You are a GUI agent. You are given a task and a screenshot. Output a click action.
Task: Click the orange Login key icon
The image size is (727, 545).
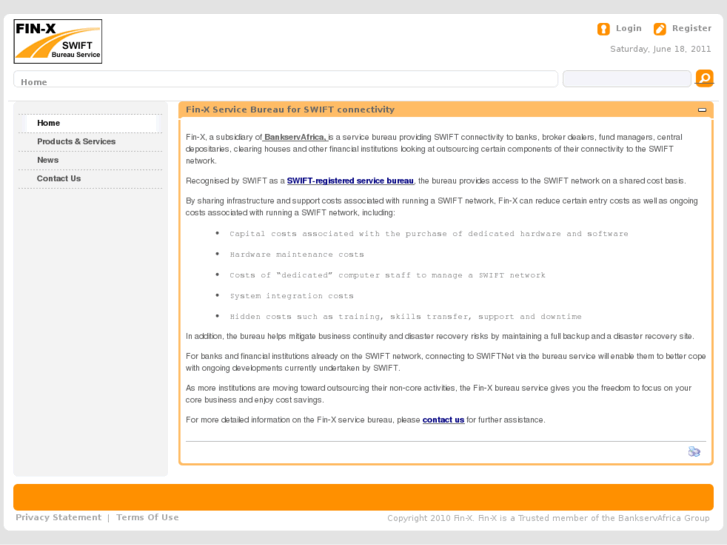coord(603,29)
